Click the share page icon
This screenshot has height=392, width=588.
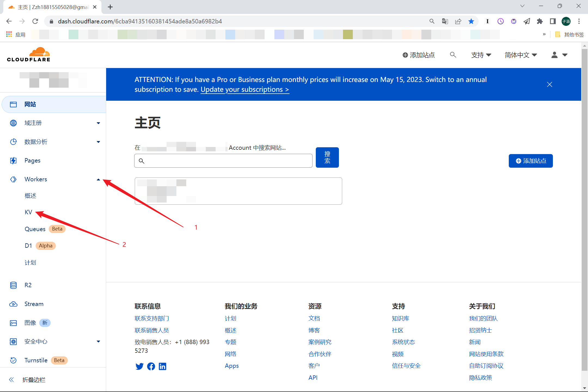(x=458, y=21)
